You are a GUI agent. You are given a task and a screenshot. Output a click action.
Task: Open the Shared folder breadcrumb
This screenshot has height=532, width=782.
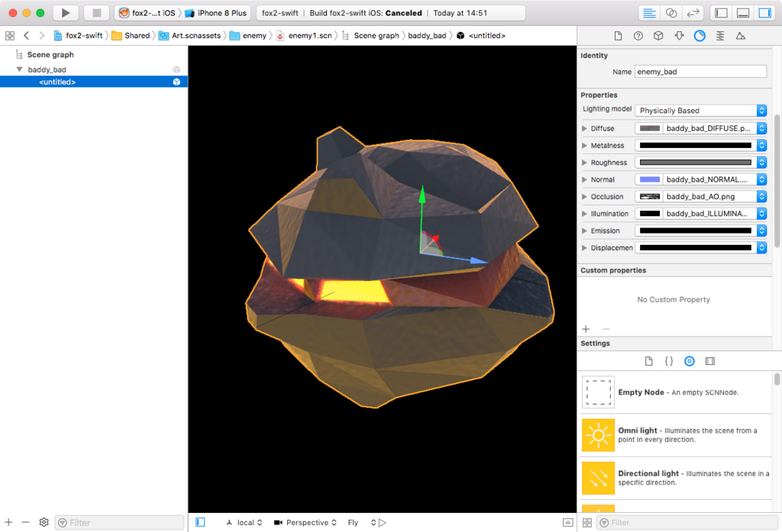(x=131, y=35)
